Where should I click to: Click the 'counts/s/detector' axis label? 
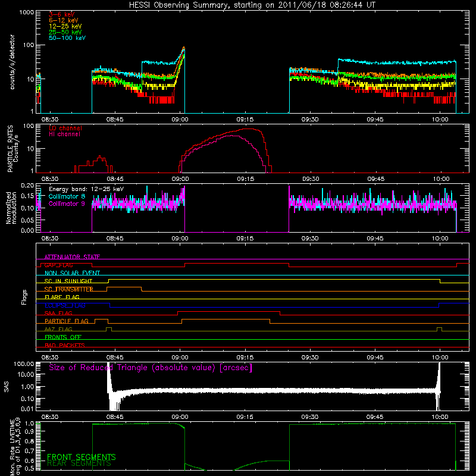12,62
